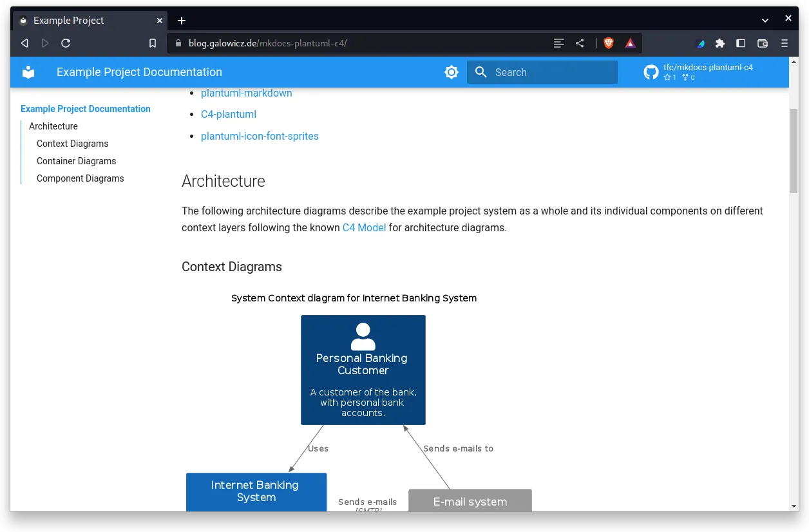Click the search magnifier in the header

pyautogui.click(x=481, y=72)
